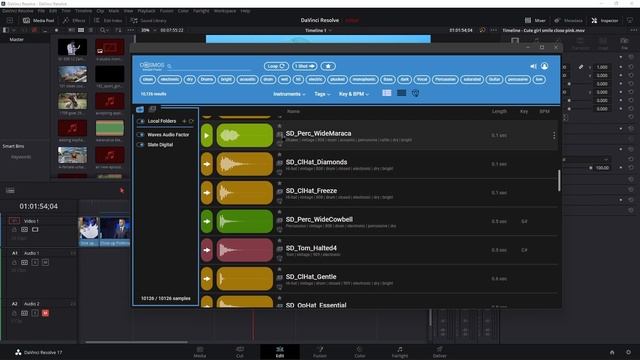The height and width of the screenshot is (360, 640).
Task: Expand the Tags filter dropdown
Action: click(x=322, y=94)
